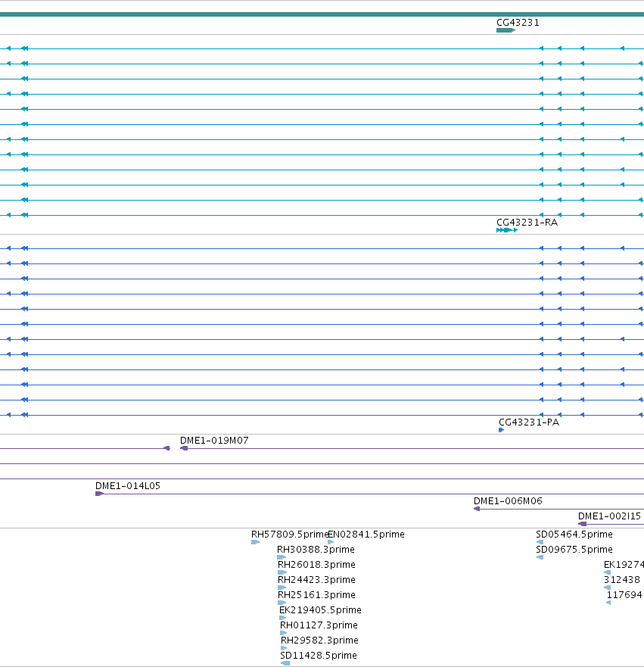The height and width of the screenshot is (667, 644).
Task: Select the DME1-002I15 purple arrow glyph
Action: tap(583, 524)
